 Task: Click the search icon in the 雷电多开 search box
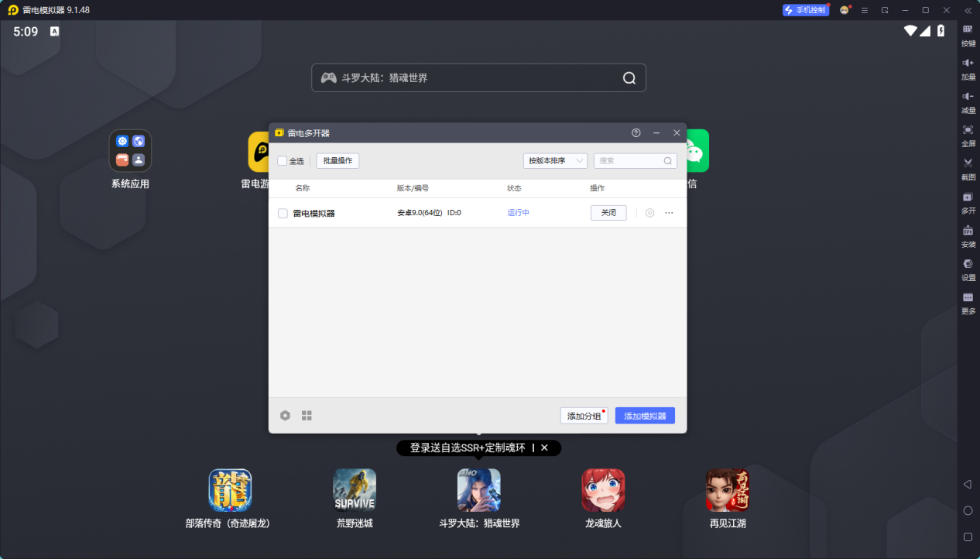click(x=668, y=161)
